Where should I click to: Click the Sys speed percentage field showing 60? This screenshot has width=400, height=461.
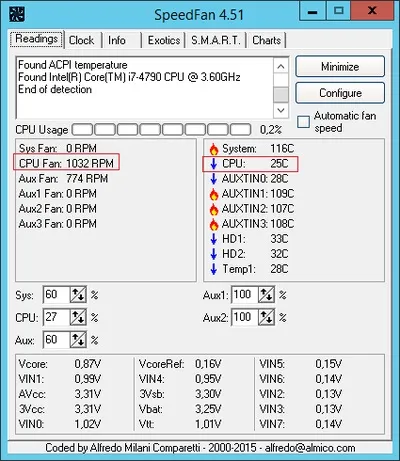click(56, 295)
